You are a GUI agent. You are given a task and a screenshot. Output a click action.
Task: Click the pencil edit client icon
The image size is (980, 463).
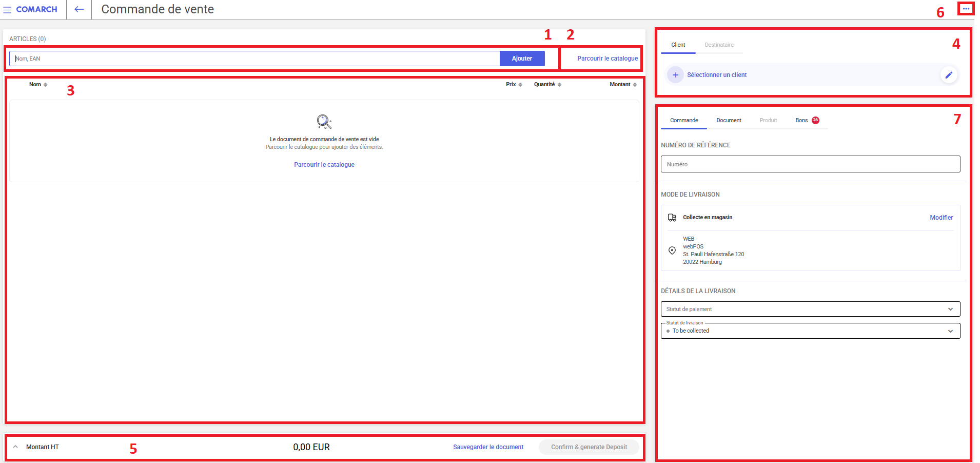949,75
